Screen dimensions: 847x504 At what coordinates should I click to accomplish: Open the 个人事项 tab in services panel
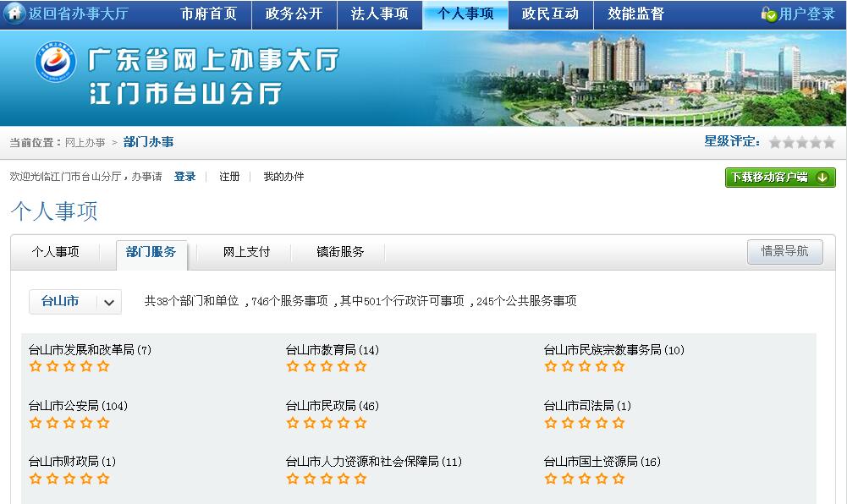click(56, 252)
